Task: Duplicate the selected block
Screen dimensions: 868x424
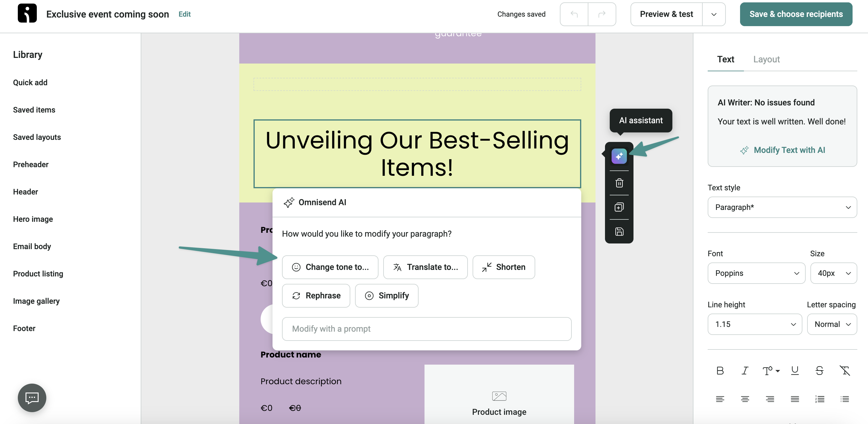Action: 619,207
